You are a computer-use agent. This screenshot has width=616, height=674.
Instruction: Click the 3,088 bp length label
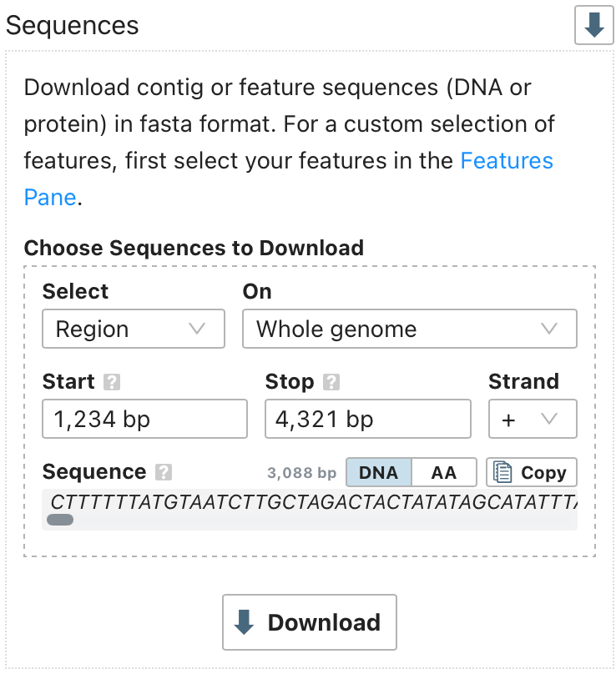coord(301,473)
